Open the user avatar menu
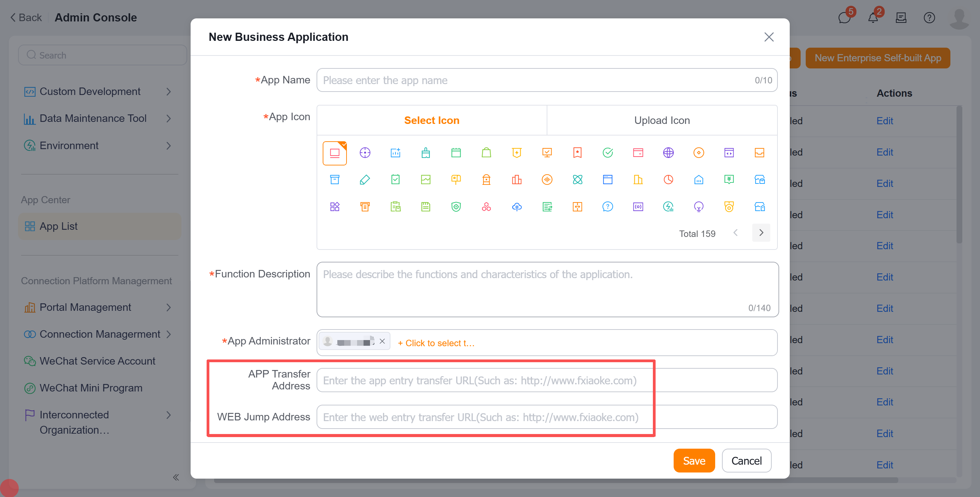Image resolution: width=980 pixels, height=497 pixels. point(960,18)
